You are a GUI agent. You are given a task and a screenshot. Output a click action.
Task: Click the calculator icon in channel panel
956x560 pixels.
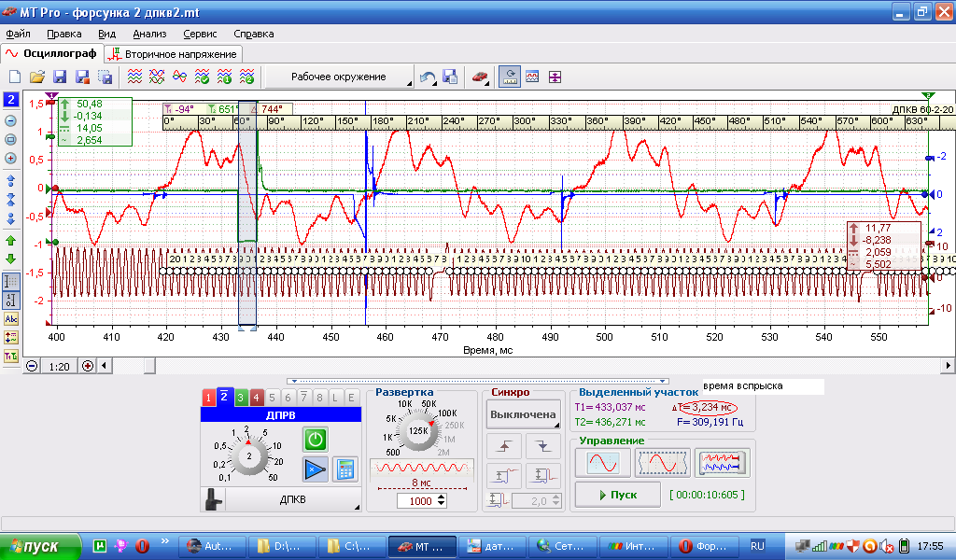tap(345, 469)
